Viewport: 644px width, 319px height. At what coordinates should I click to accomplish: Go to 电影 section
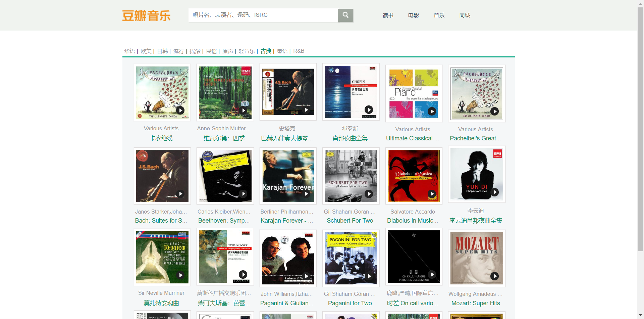tap(414, 15)
